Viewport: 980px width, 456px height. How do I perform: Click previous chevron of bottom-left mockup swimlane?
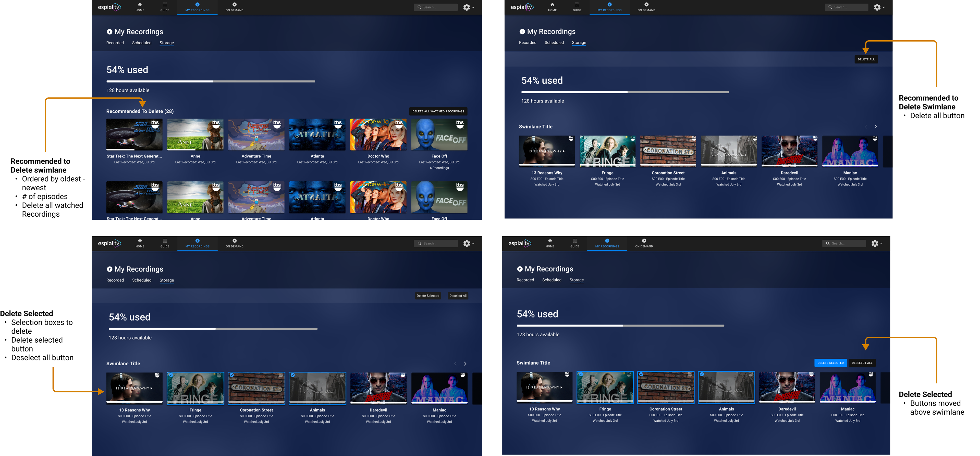[x=455, y=364]
